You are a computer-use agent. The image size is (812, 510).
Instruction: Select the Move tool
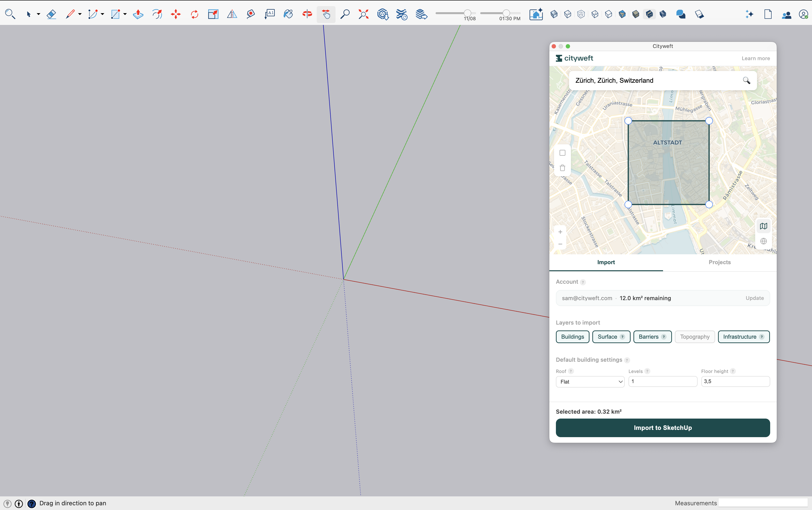pos(176,14)
